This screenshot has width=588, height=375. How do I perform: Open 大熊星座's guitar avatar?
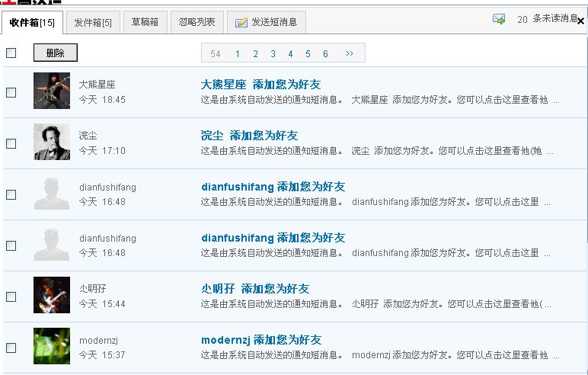(52, 91)
